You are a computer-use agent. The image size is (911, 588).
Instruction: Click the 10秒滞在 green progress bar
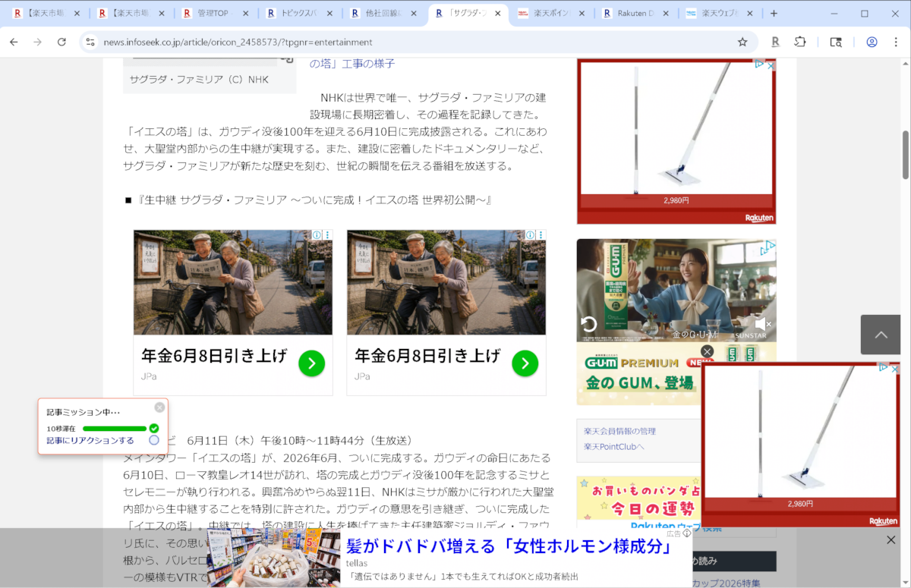tap(114, 429)
